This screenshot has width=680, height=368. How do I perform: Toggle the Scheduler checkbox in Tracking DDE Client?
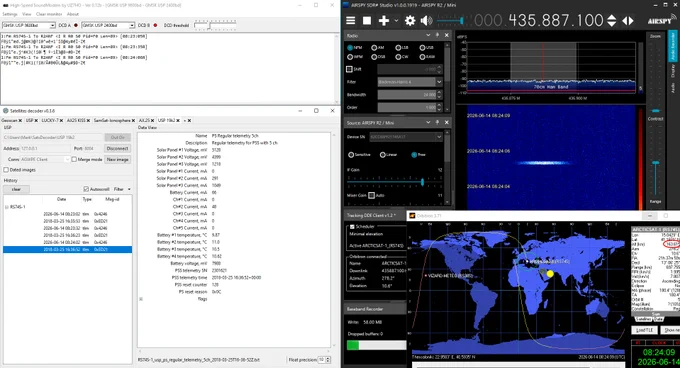point(352,227)
